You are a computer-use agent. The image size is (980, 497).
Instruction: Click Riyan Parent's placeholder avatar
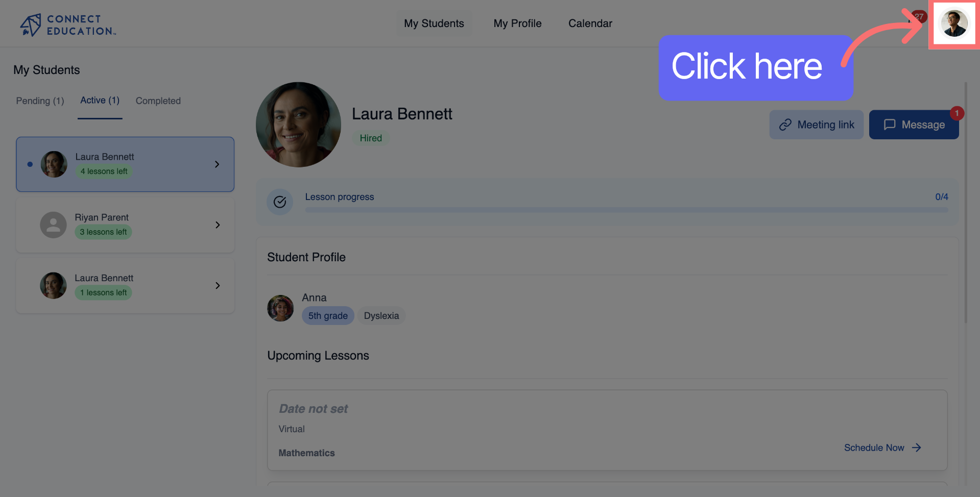coord(54,225)
